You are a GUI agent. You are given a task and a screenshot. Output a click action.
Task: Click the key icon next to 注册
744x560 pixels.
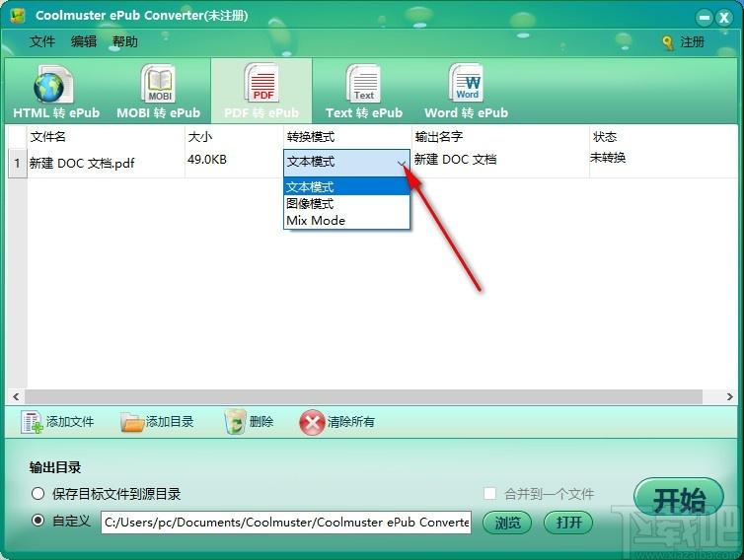pos(668,42)
